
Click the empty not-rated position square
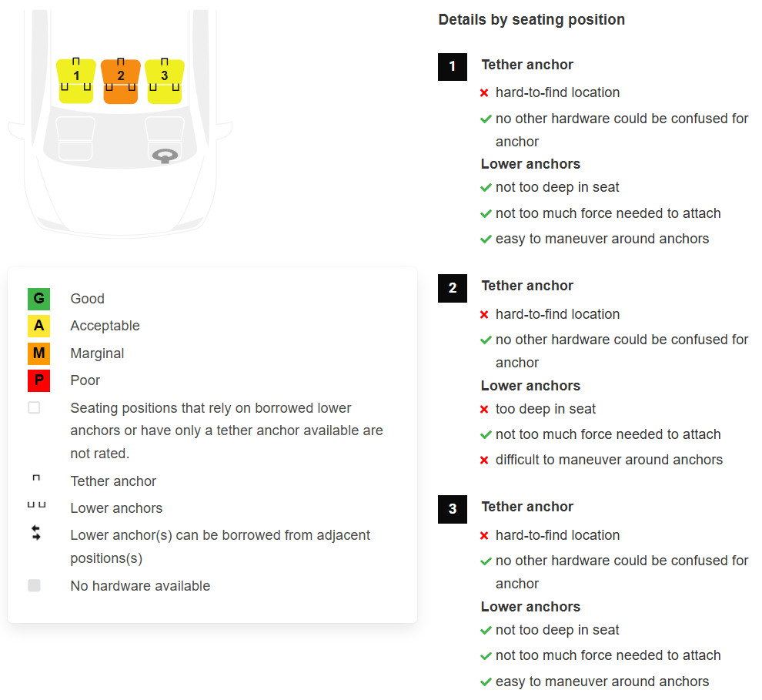34,408
